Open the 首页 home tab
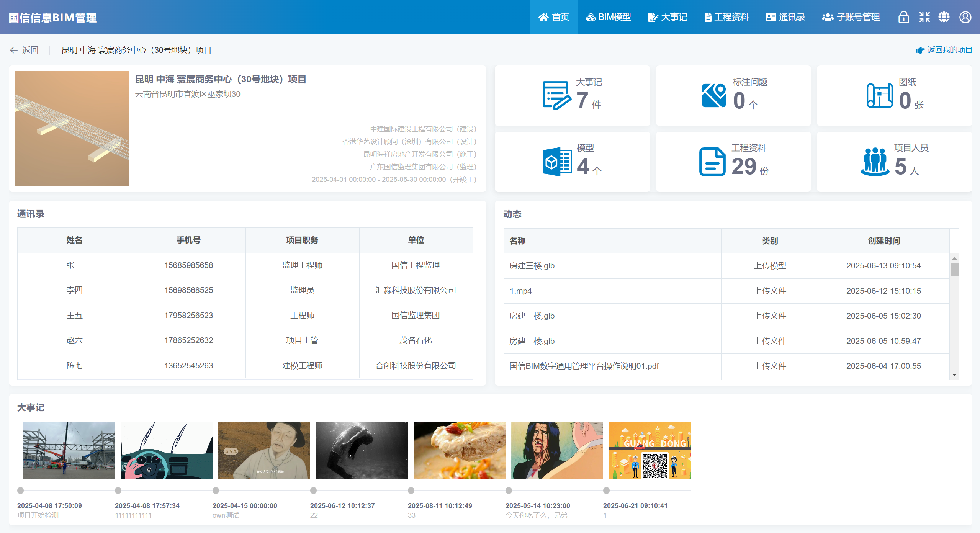This screenshot has height=533, width=980. [x=553, y=17]
